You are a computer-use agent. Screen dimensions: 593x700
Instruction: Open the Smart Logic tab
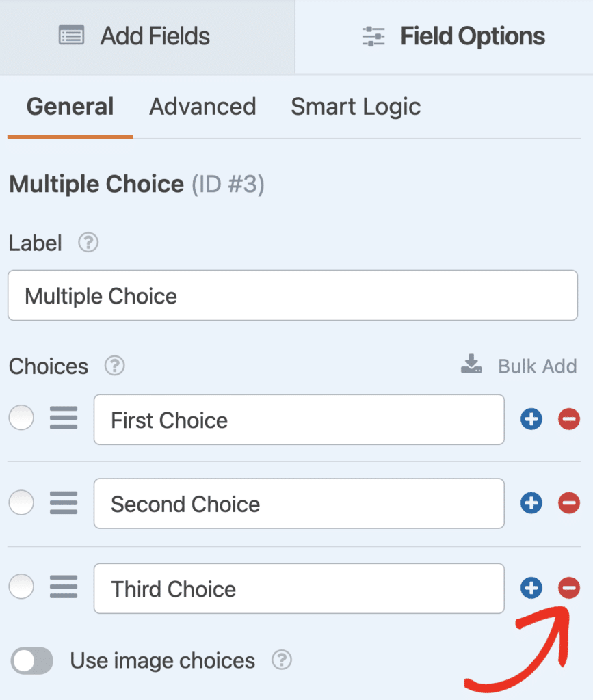(x=356, y=107)
